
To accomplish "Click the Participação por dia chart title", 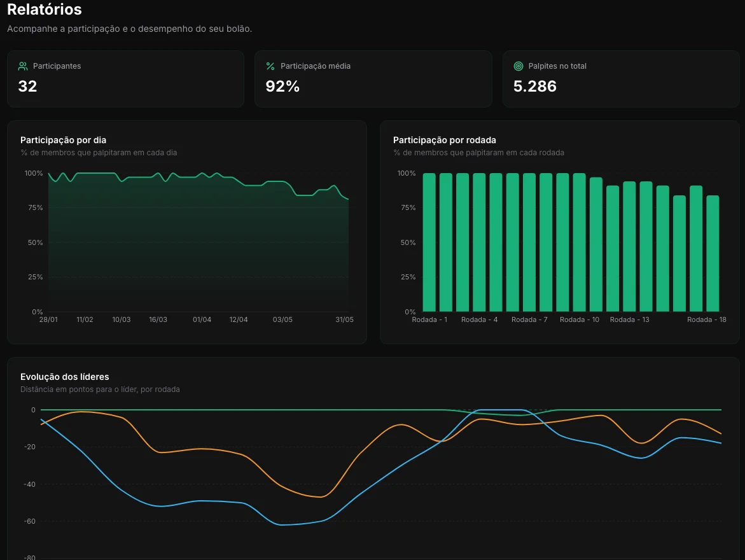I will point(63,140).
